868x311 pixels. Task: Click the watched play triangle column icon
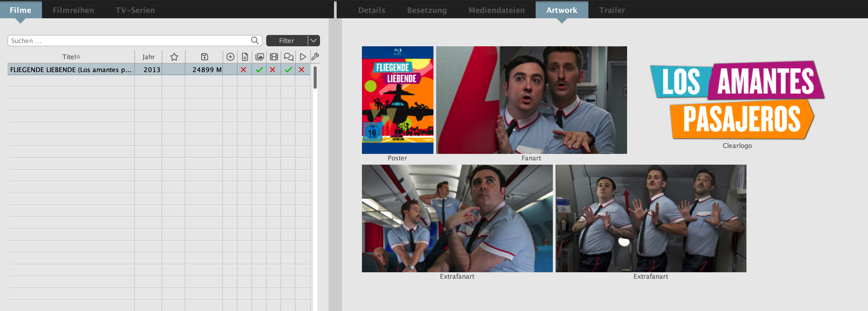(x=303, y=56)
